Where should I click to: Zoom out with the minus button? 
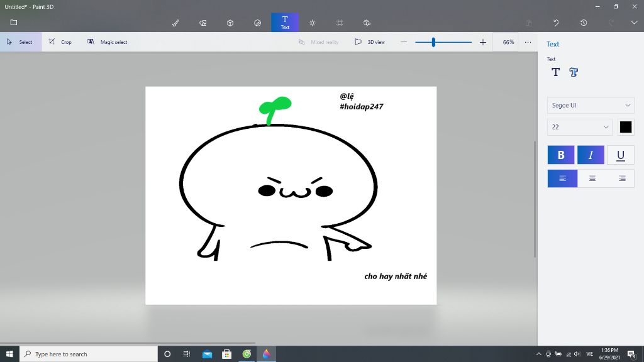404,42
